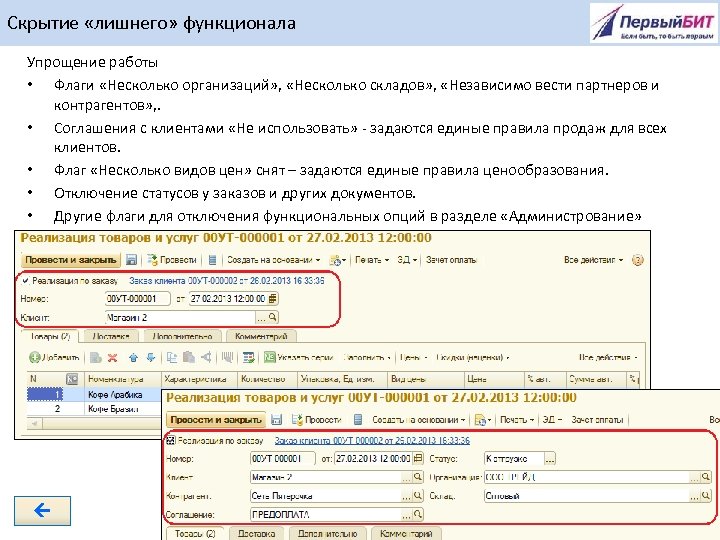Click magnifier icon in upper window Клиент field
Viewport: 720px width, 540px height.
273,317
